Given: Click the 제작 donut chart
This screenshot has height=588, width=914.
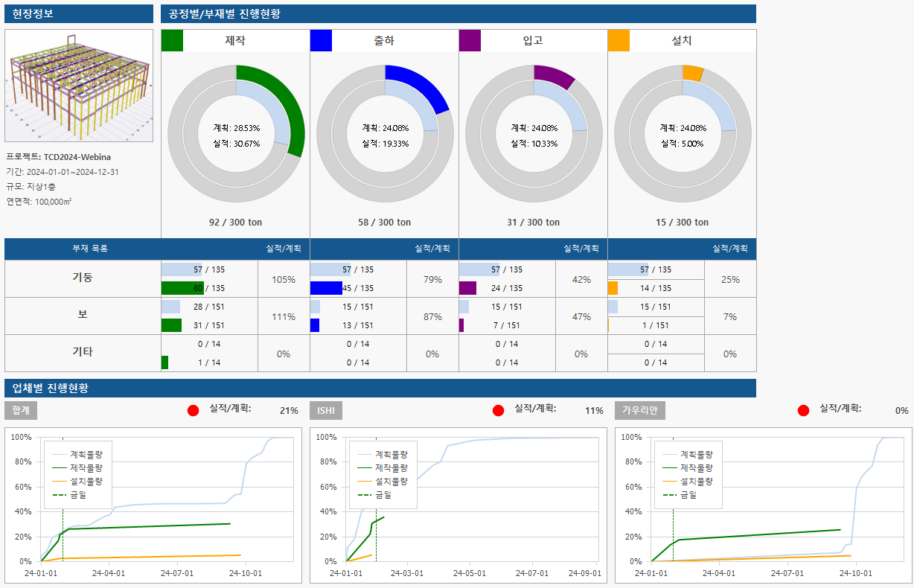Looking at the screenshot, I should click(x=236, y=133).
